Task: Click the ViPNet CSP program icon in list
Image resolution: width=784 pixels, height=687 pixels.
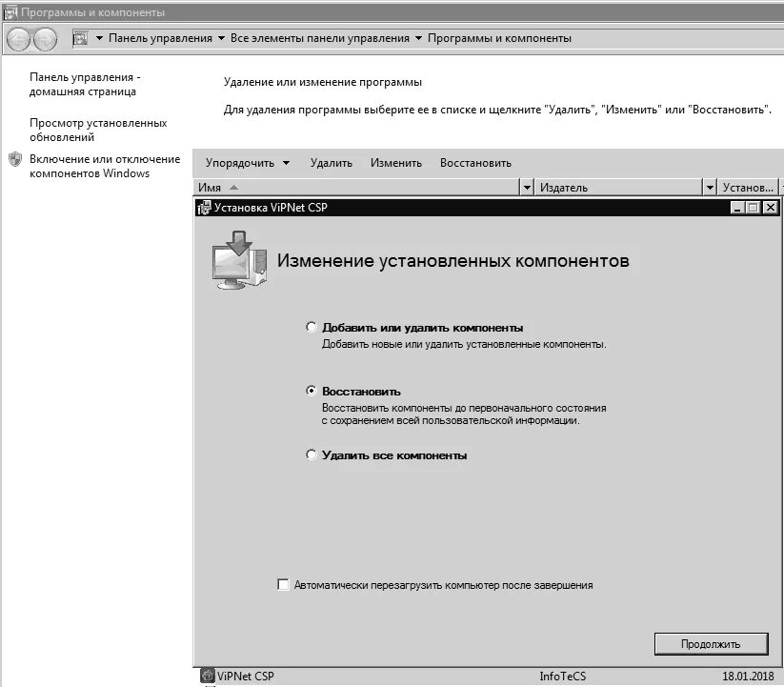Action: pyautogui.click(x=207, y=676)
